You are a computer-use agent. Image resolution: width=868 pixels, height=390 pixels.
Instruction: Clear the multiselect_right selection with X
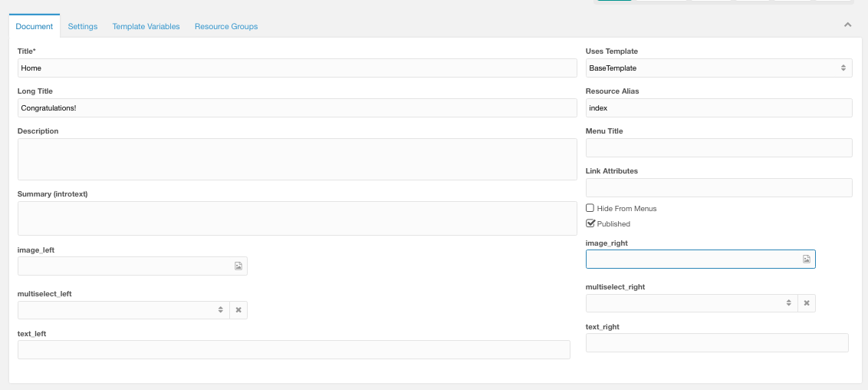807,303
